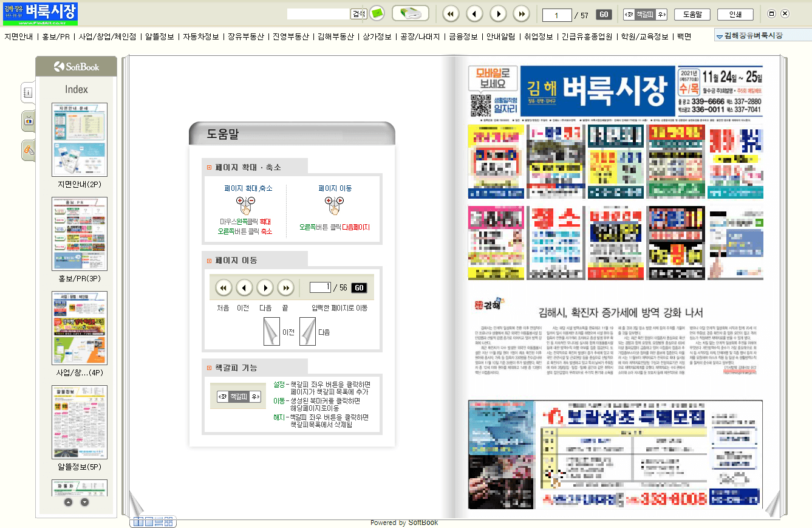
Task: Click the page curl at the left page's bottom corner
Action: click(x=136, y=504)
